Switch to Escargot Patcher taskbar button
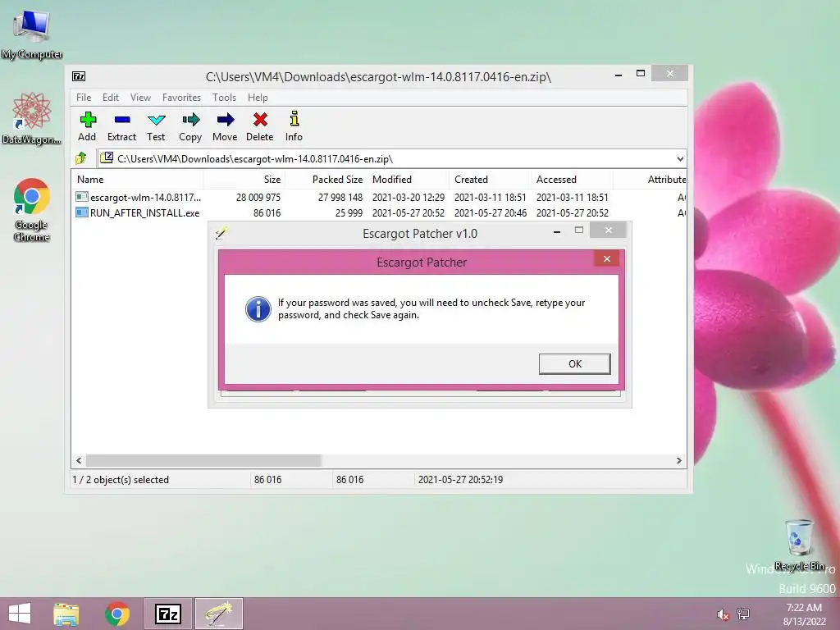The width and height of the screenshot is (840, 630). [219, 614]
